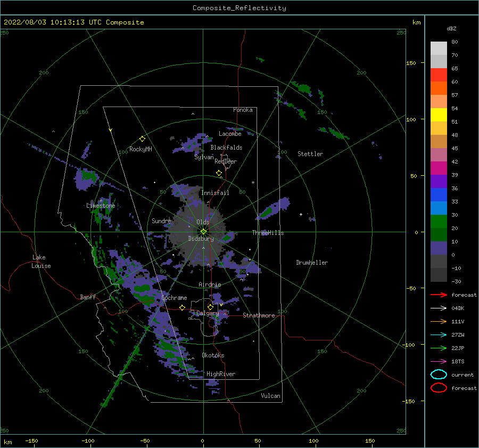Click the Stettler town label
Image resolution: width=479 pixels, height=448 pixels.
[310, 154]
